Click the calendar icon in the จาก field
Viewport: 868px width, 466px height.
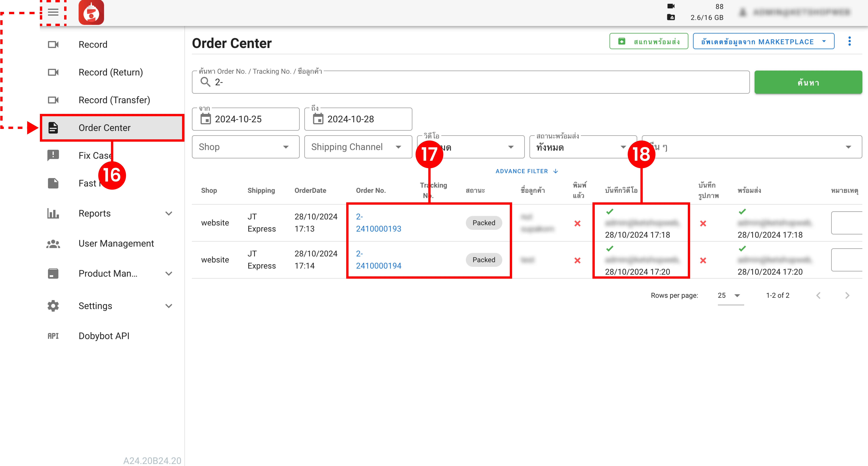[x=205, y=119]
